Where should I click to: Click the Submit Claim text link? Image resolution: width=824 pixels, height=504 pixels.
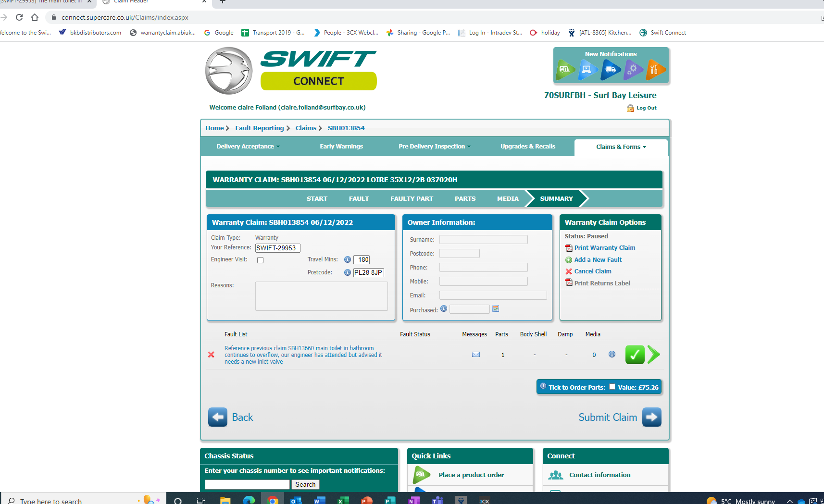(608, 417)
